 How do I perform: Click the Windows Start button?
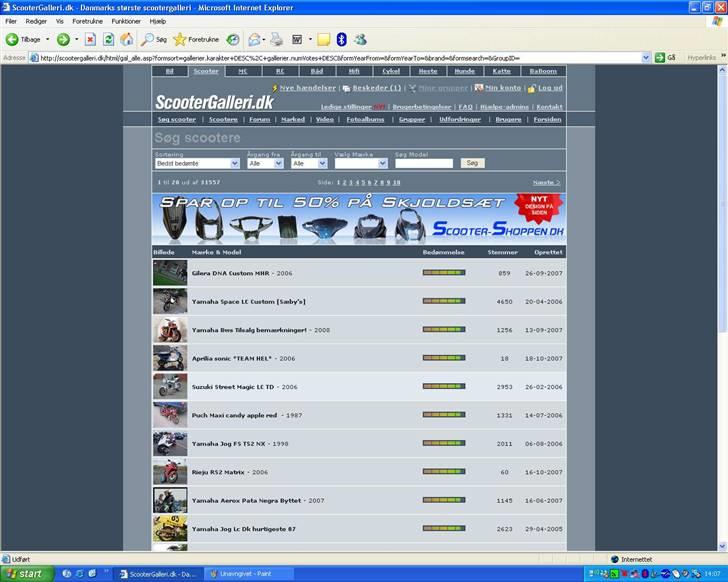pyautogui.click(x=24, y=574)
